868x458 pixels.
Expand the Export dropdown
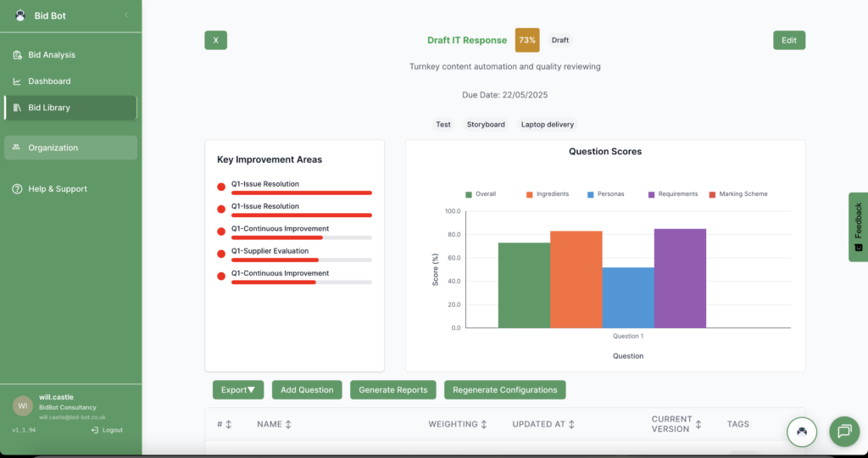(x=237, y=390)
